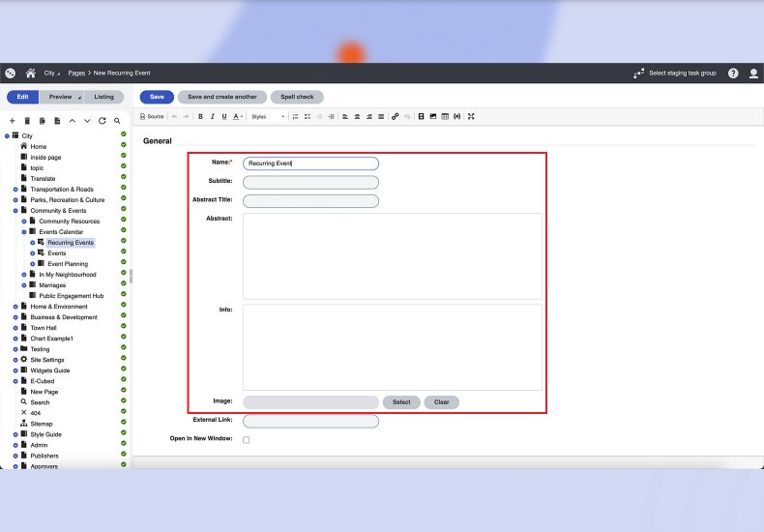The height and width of the screenshot is (532, 764).
Task: Click the Select button for Image
Action: (x=401, y=402)
